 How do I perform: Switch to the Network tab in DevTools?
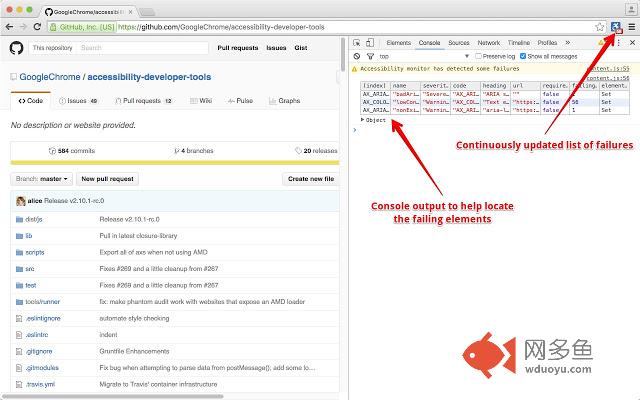tap(489, 42)
